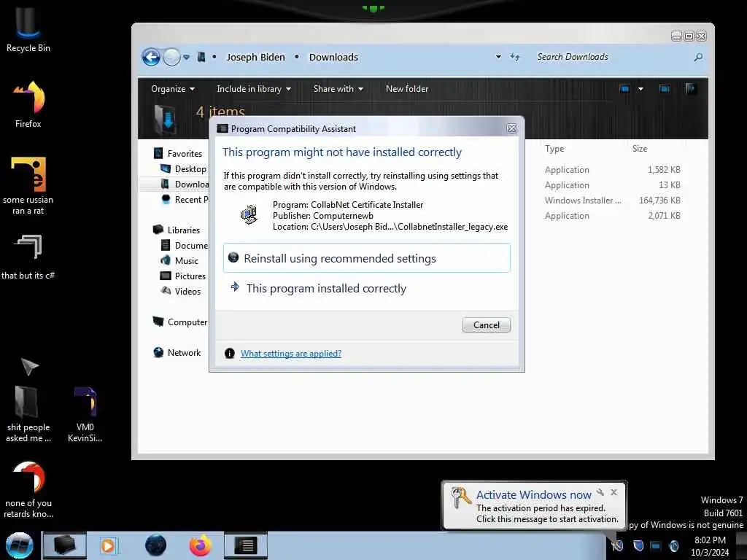Open the taskbar clock showing 8:02 PM
The height and width of the screenshot is (560, 747).
(x=710, y=546)
